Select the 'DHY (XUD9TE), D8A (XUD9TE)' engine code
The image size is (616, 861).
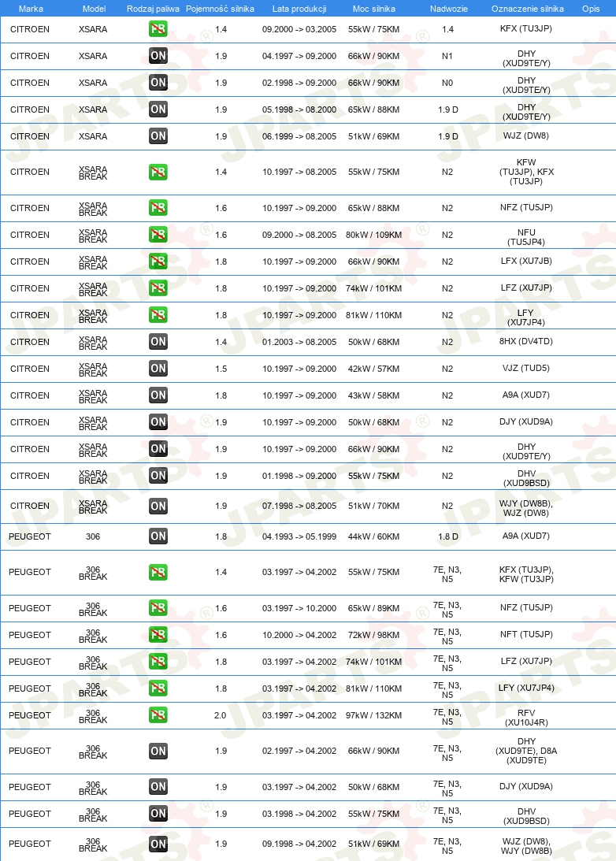tap(526, 751)
